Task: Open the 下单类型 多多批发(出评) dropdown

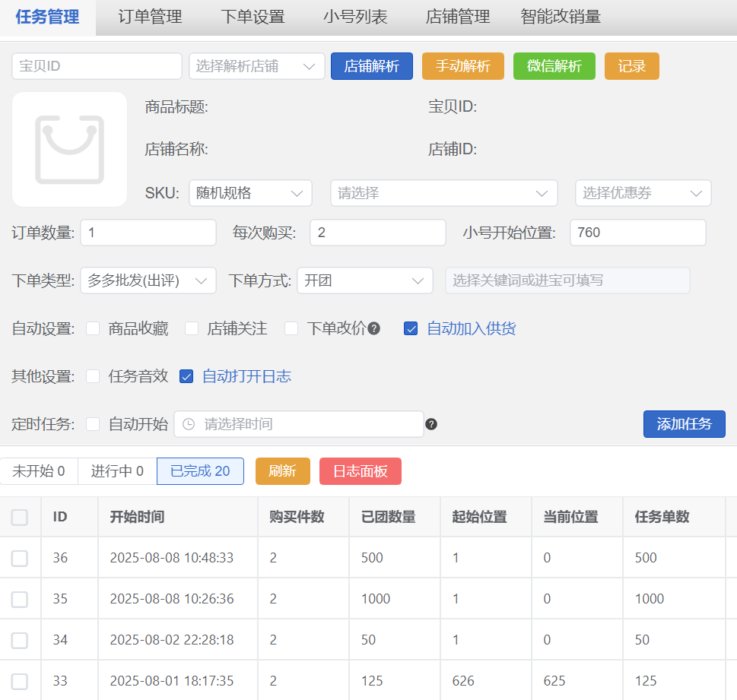Action: point(148,280)
